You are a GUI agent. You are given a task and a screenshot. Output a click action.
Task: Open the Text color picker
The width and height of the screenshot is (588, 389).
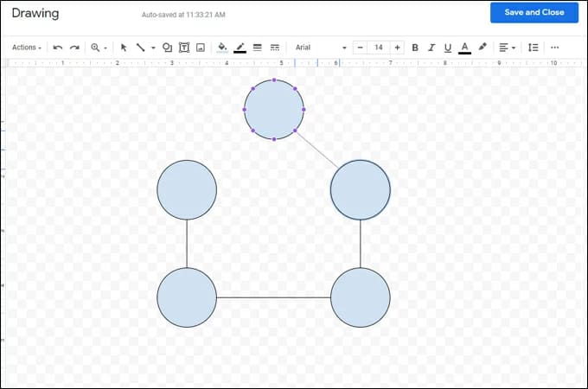[464, 48]
